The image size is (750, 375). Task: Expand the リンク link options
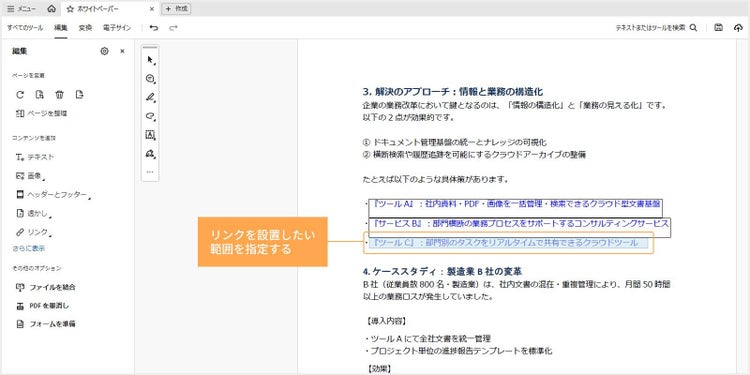click(33, 232)
